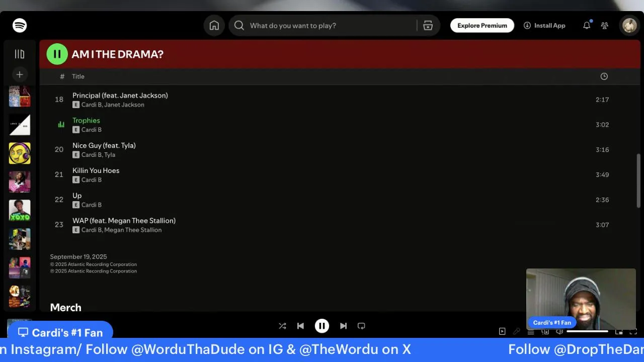Create a new playlist with plus icon

[20, 74]
